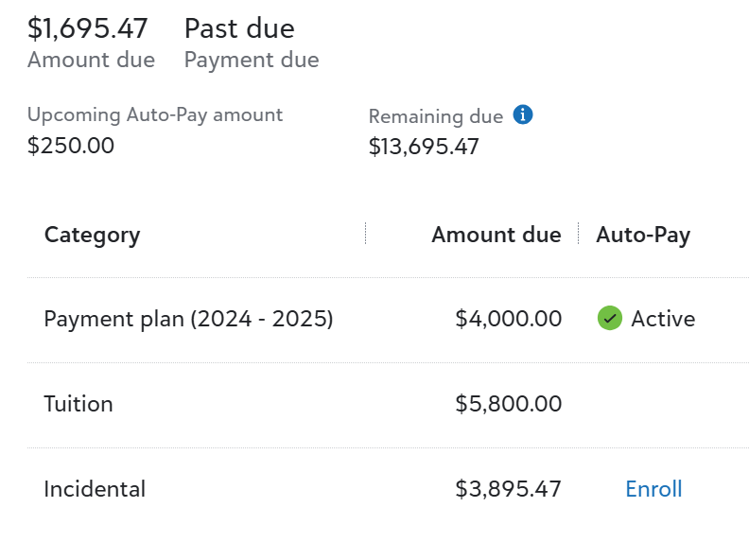The height and width of the screenshot is (560, 749).
Task: Click the green Active checkmark icon
Action: 610,318
